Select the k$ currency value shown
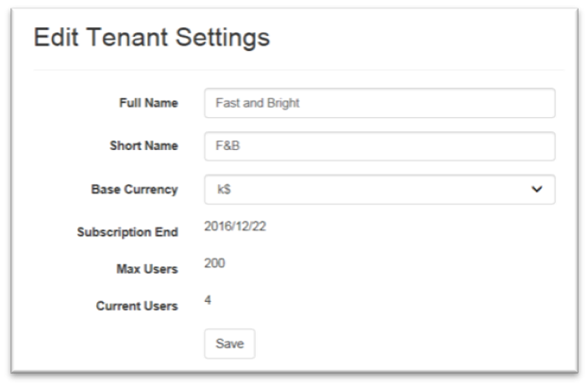Image resolution: width=588 pixels, height=386 pixels. click(224, 189)
